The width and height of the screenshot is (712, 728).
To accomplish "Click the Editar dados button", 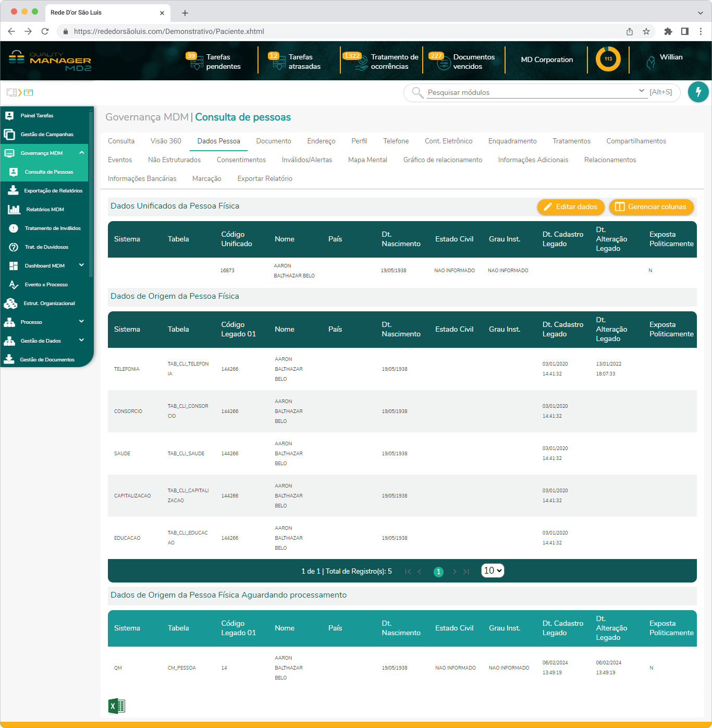I will [x=571, y=207].
